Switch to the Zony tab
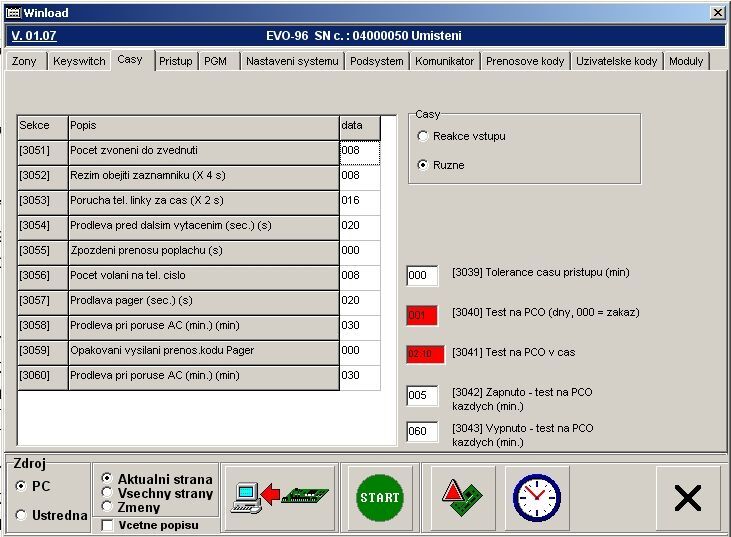 tap(26, 61)
